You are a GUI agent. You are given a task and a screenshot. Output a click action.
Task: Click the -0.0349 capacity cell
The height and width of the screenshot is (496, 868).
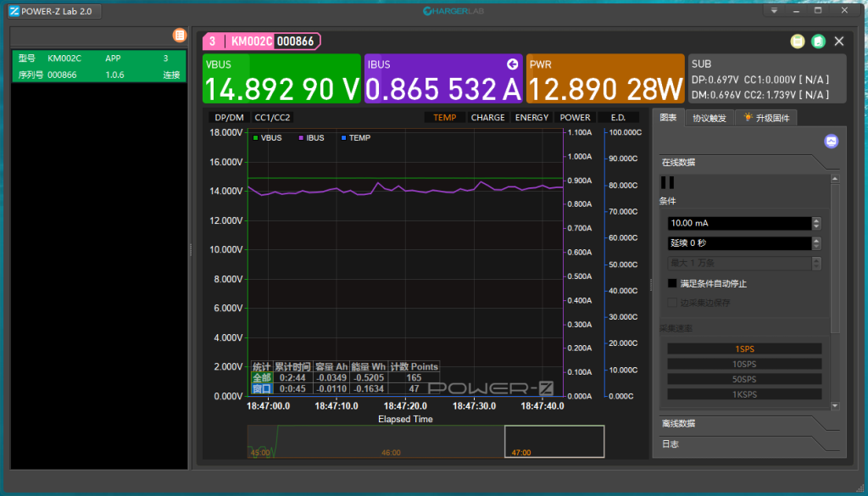pyautogui.click(x=331, y=377)
